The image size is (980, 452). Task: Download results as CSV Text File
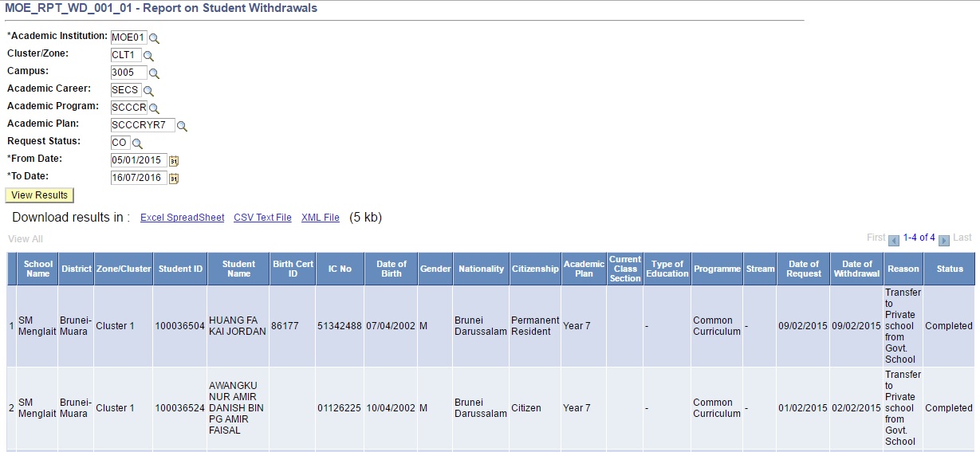262,218
